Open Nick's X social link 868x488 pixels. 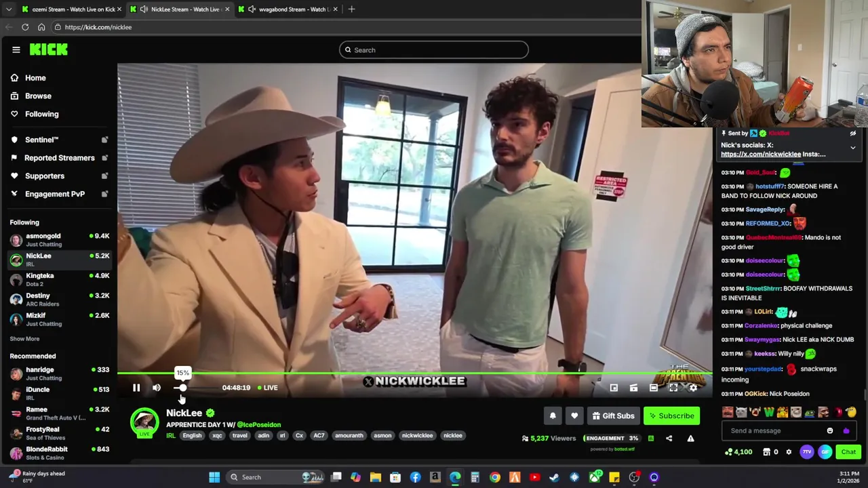pyautogui.click(x=761, y=155)
